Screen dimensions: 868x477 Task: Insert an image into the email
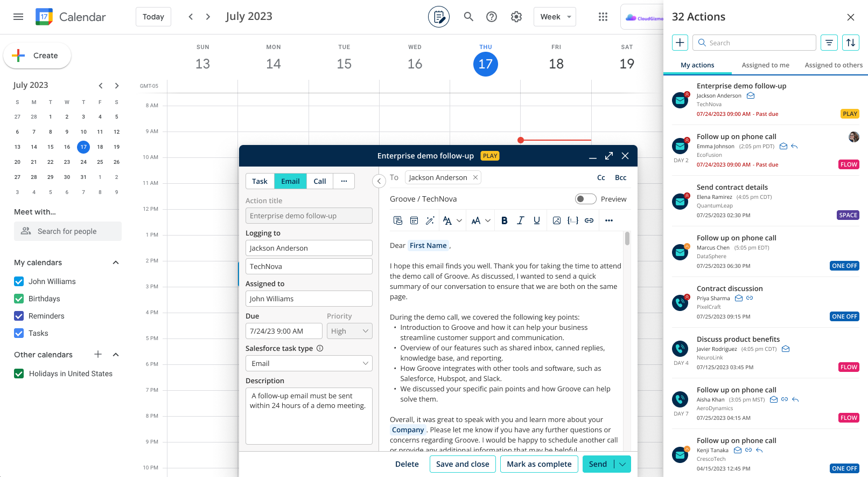(557, 220)
